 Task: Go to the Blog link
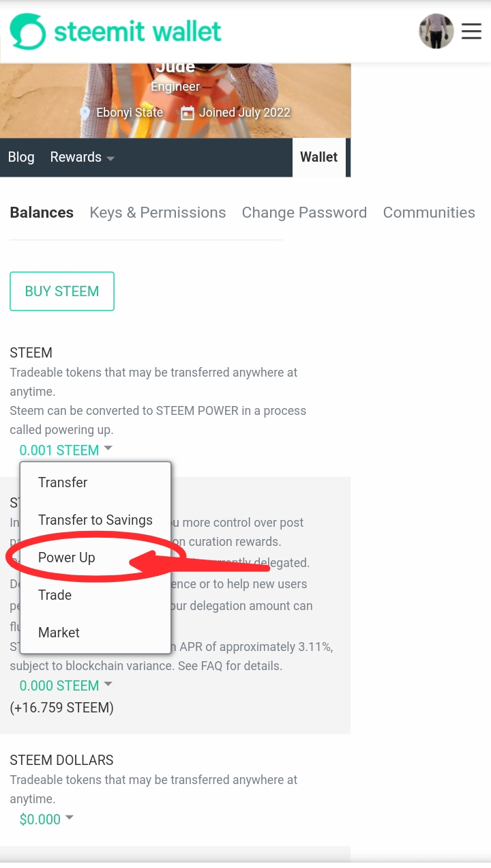click(x=21, y=158)
